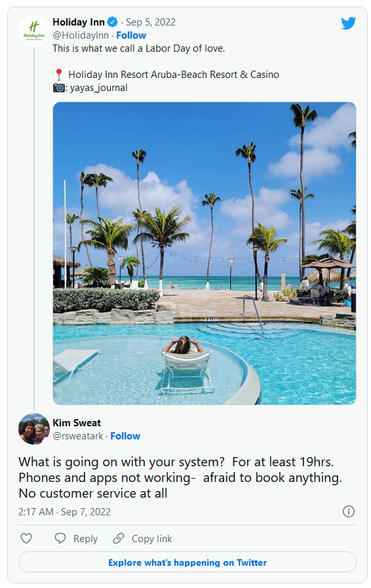Viewport: 371px width, 588px height.
Task: Click the copy link chain icon
Action: click(x=119, y=538)
